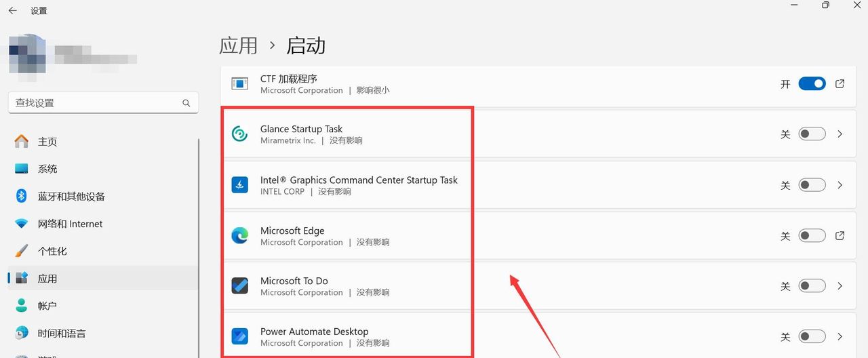Enable the Microsoft Edge startup toggle
This screenshot has width=868, height=358.
pyautogui.click(x=812, y=236)
